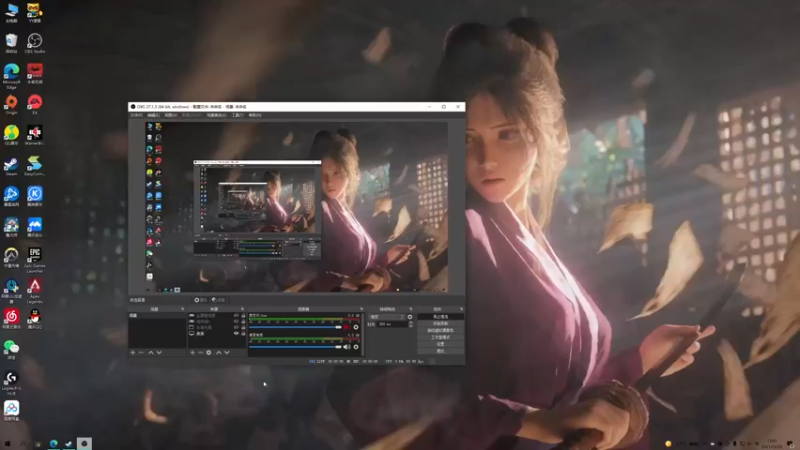Click Stop Streaming button in Controls

point(440,317)
